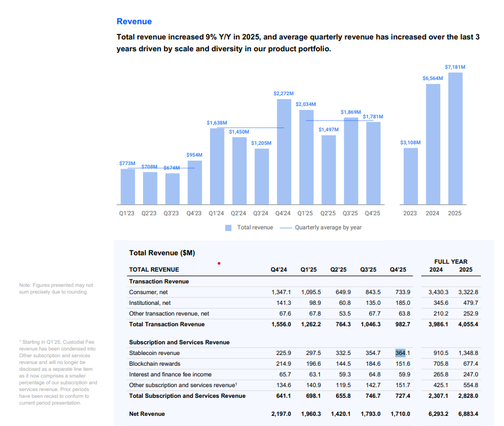Click the red dot beside TOTAL REVENUE header
This screenshot has width=504, height=426.
(219, 263)
